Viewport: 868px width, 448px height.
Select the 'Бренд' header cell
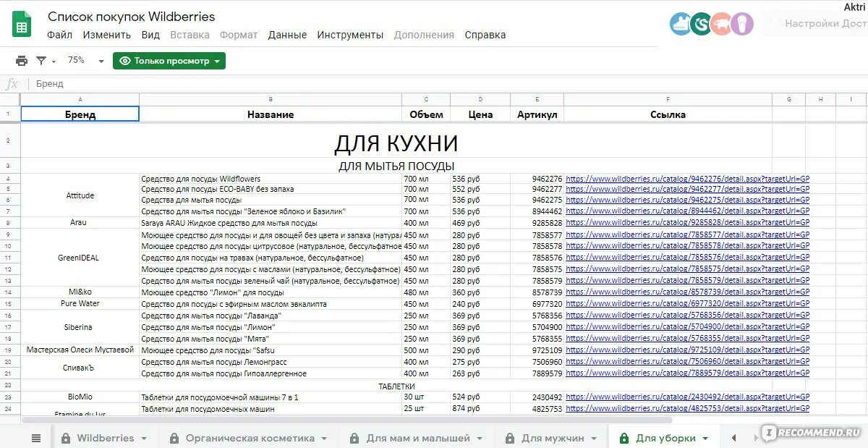(x=80, y=114)
